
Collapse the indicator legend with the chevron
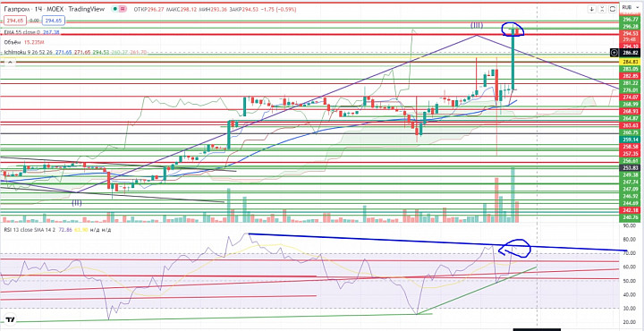tap(9, 63)
